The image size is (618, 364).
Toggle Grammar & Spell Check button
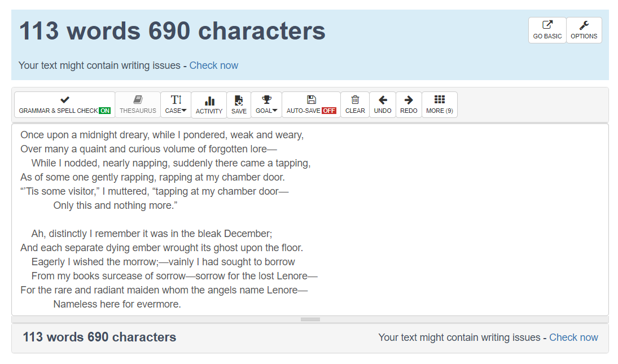(x=65, y=105)
